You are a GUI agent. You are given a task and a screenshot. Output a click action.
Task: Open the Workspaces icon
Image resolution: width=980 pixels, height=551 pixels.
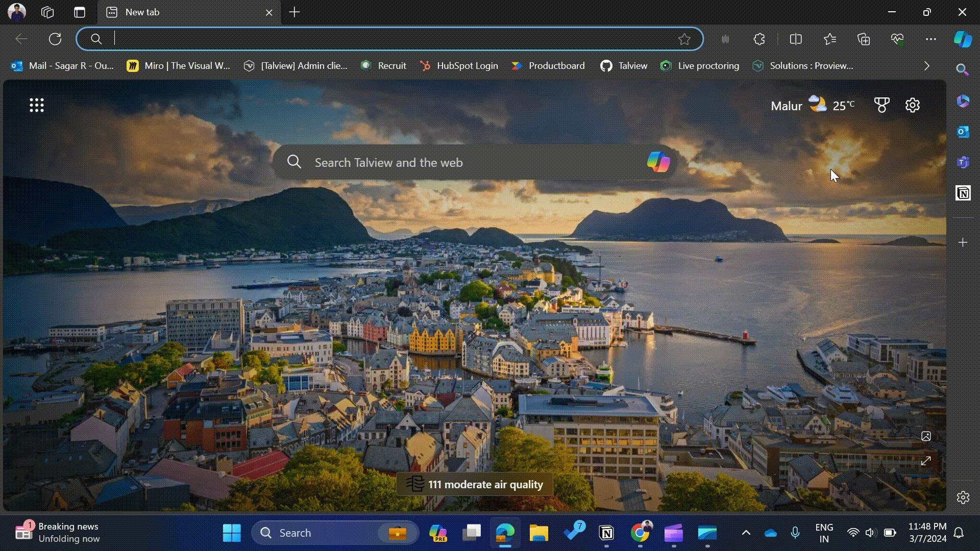(x=47, y=12)
